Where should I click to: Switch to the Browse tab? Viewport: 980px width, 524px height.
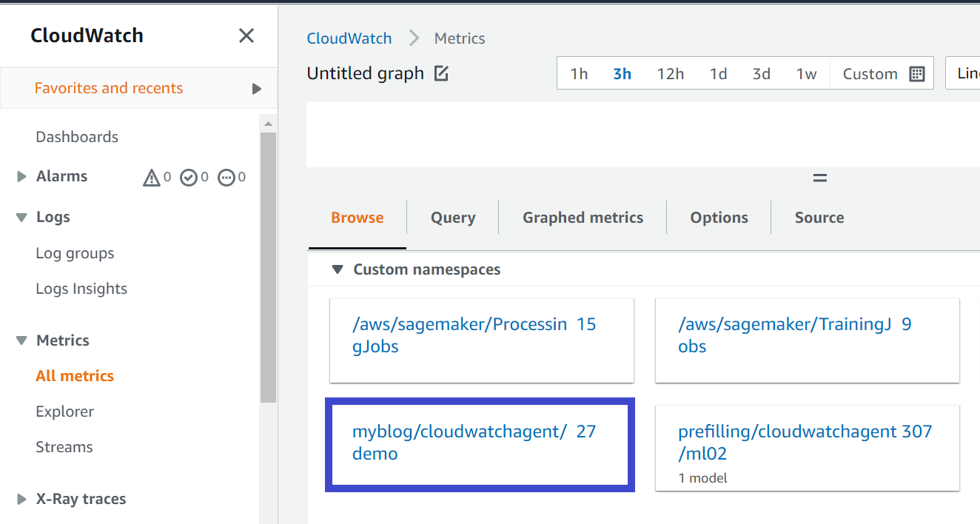pos(358,218)
